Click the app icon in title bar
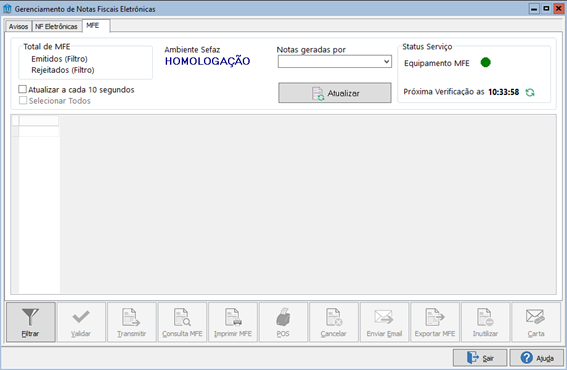 tap(7, 8)
